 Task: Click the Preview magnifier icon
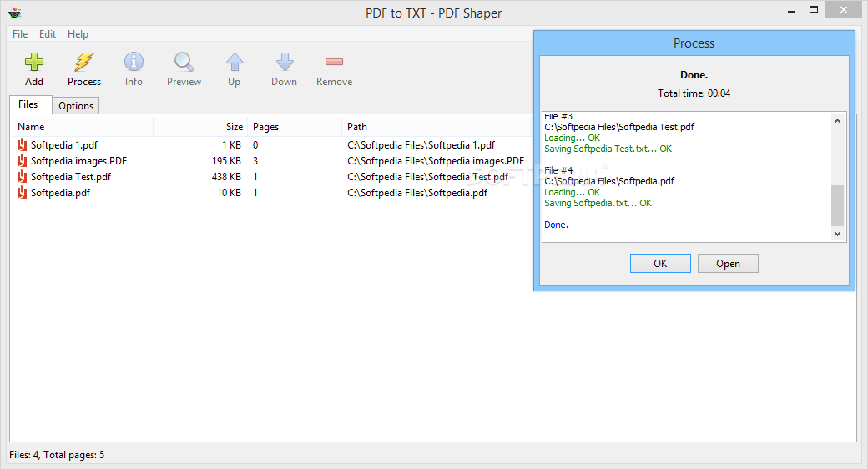184,62
